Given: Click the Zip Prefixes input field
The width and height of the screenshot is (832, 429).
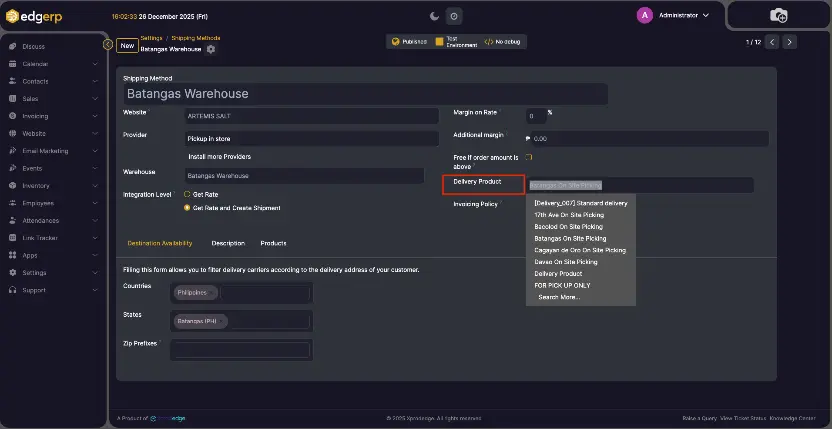Looking at the screenshot, I should (x=240, y=350).
